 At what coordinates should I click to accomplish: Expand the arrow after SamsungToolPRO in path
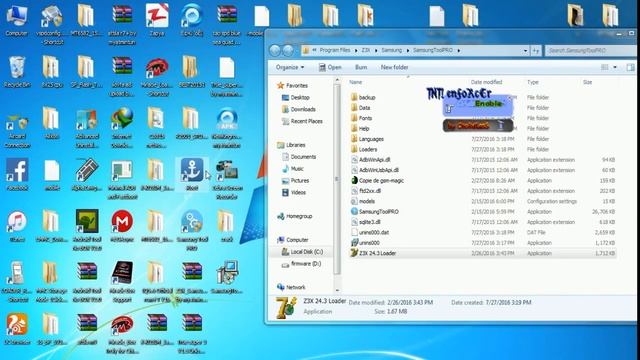(x=459, y=50)
